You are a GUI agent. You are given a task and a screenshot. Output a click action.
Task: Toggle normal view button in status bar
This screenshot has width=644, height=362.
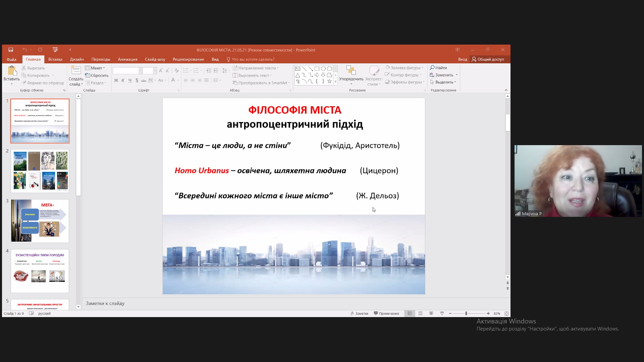[410, 313]
